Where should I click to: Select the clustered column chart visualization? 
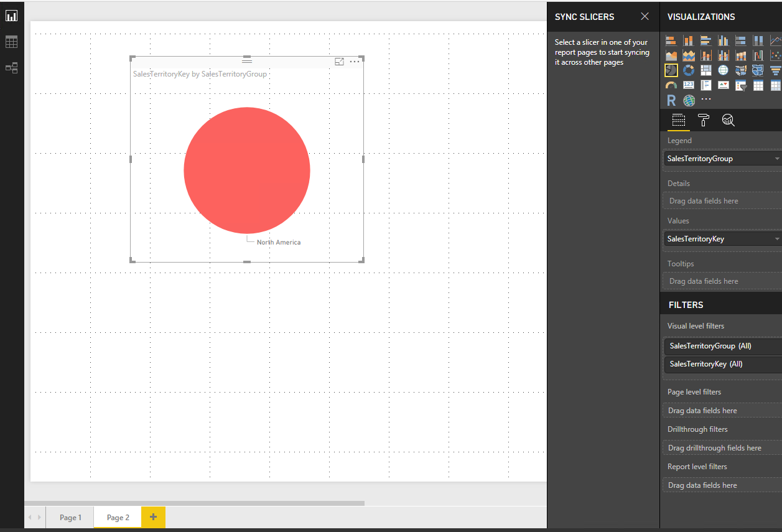(724, 40)
